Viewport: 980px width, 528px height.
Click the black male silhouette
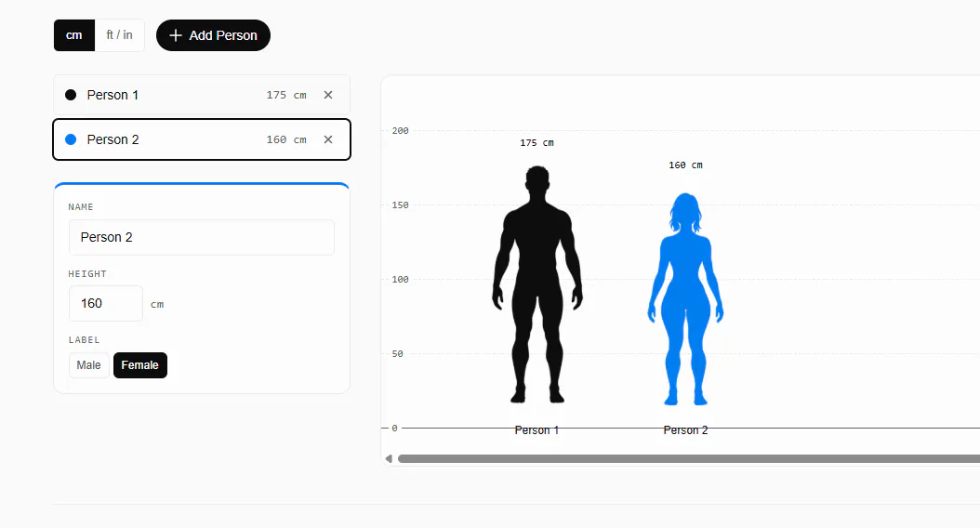[x=537, y=284]
